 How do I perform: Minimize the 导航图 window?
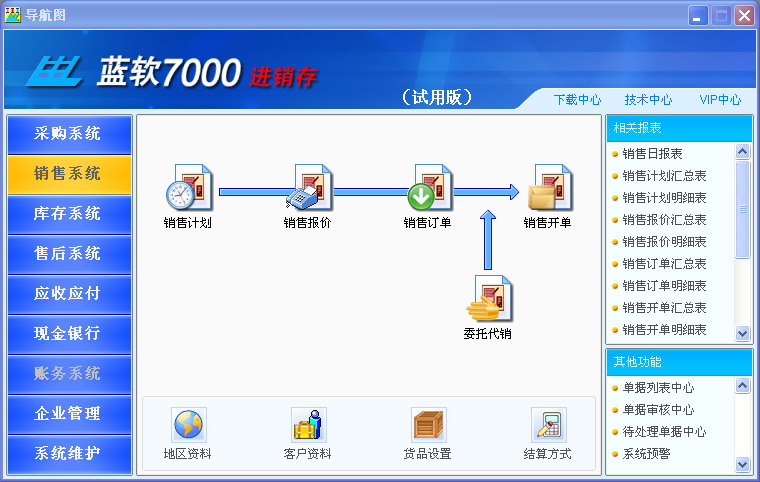pyautogui.click(x=698, y=16)
